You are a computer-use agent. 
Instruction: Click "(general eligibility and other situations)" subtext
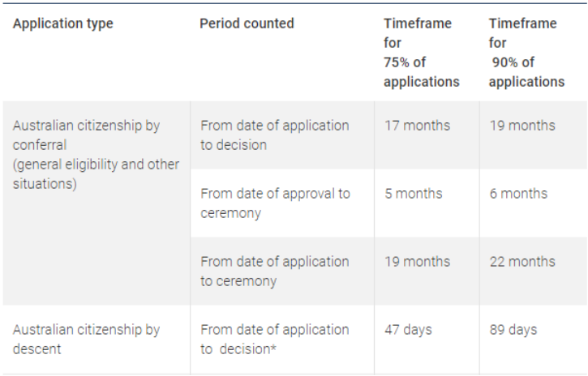pyautogui.click(x=96, y=173)
